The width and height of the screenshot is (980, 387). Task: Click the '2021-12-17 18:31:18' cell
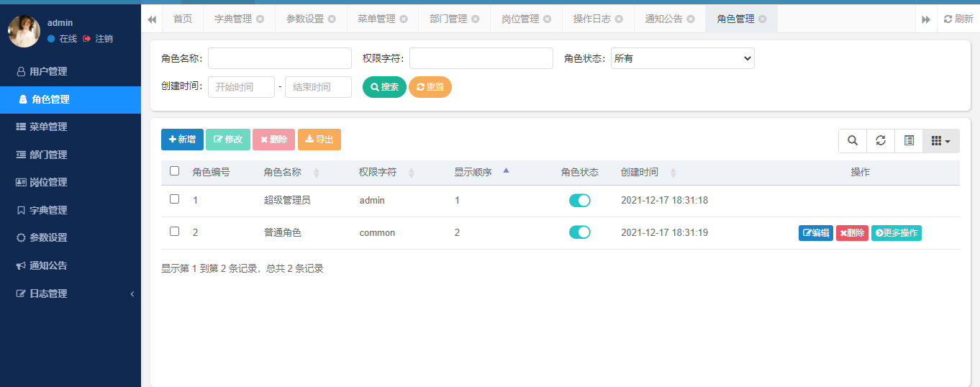point(664,201)
